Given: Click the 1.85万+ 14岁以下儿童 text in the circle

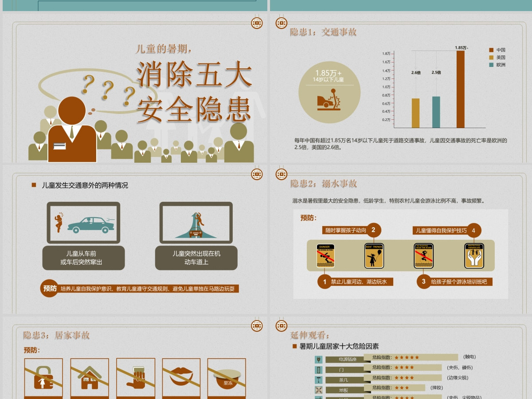Looking at the screenshot, I should click(329, 76).
